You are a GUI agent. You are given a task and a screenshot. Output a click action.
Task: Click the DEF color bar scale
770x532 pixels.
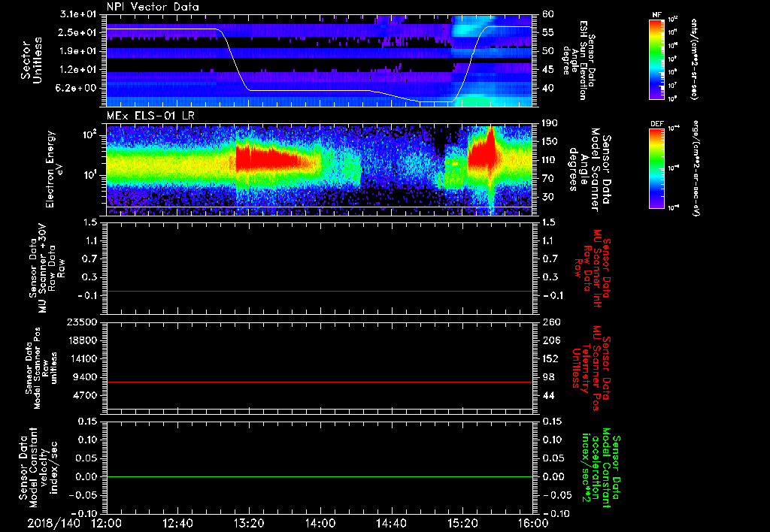(656, 168)
